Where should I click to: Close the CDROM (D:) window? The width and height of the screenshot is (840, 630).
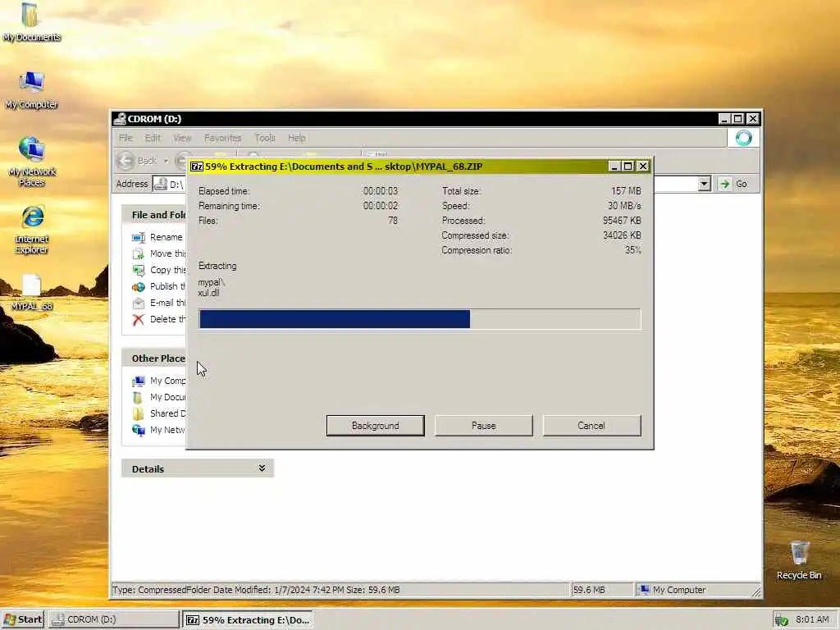pos(753,118)
